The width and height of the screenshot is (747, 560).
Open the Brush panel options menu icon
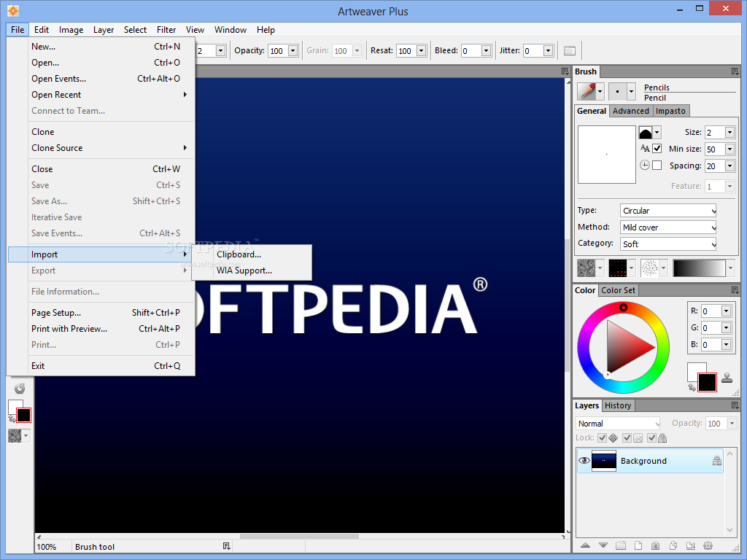coord(735,71)
